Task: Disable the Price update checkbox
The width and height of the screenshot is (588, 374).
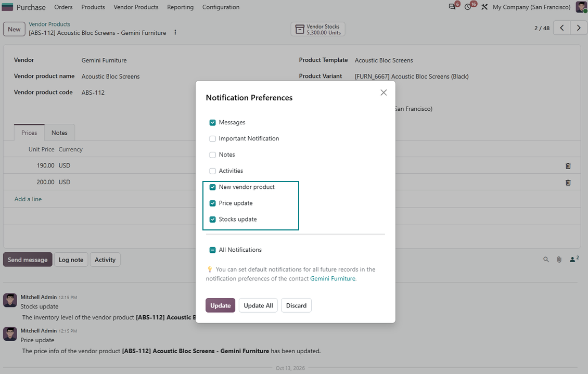Action: [x=213, y=203]
